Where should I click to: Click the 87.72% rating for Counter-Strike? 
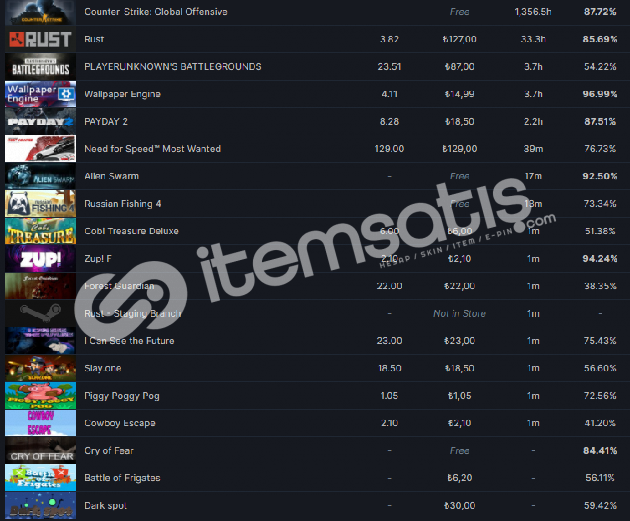click(x=600, y=12)
